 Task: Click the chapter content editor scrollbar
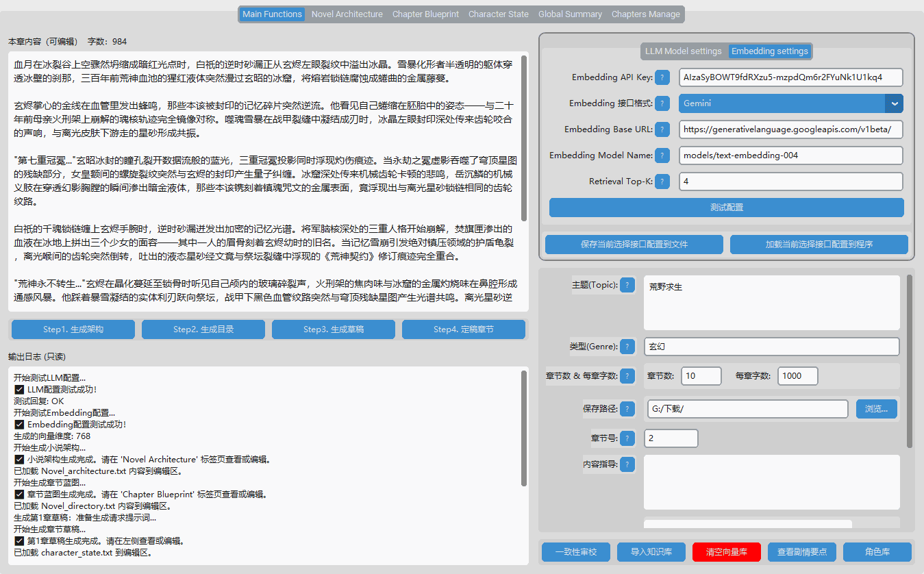tap(524, 137)
